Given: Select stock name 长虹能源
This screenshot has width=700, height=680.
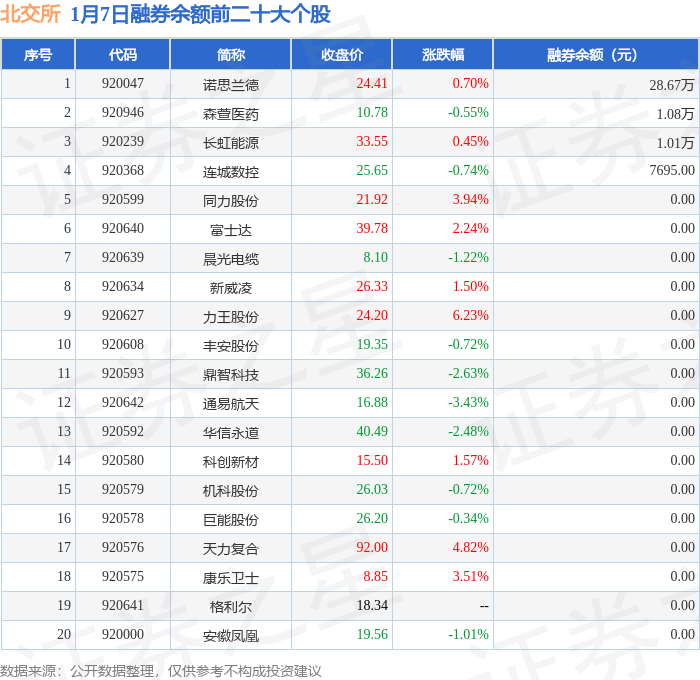Looking at the screenshot, I should coord(231,142).
